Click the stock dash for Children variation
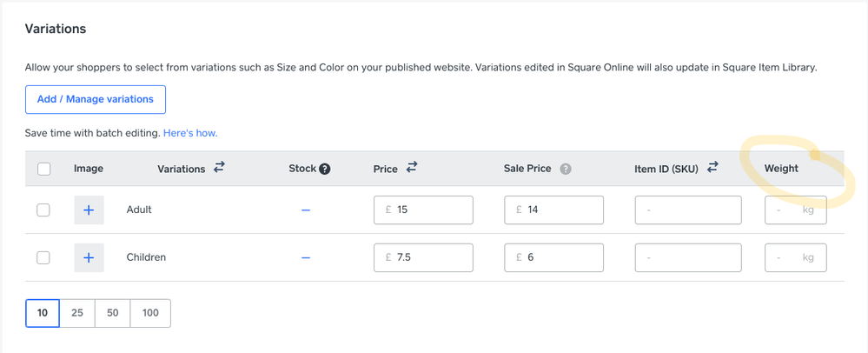Screen dimensions: 868x353 coord(306,257)
